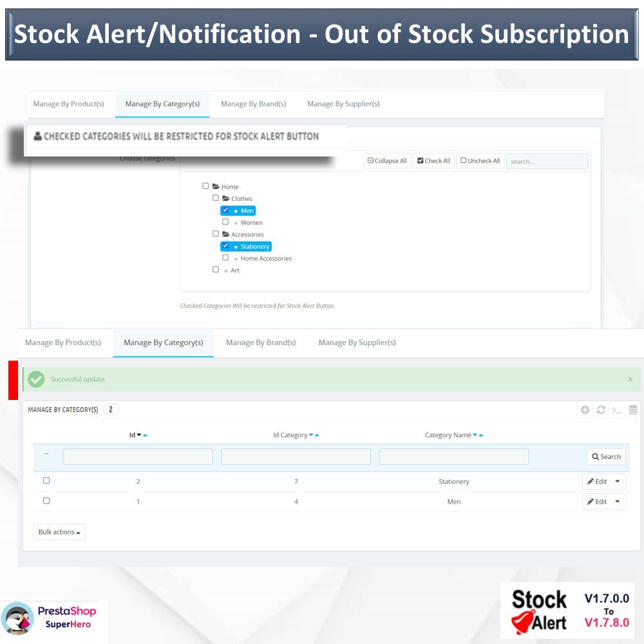Expand the Bulk actions menu
The height and width of the screenshot is (644, 644).
[x=59, y=532]
